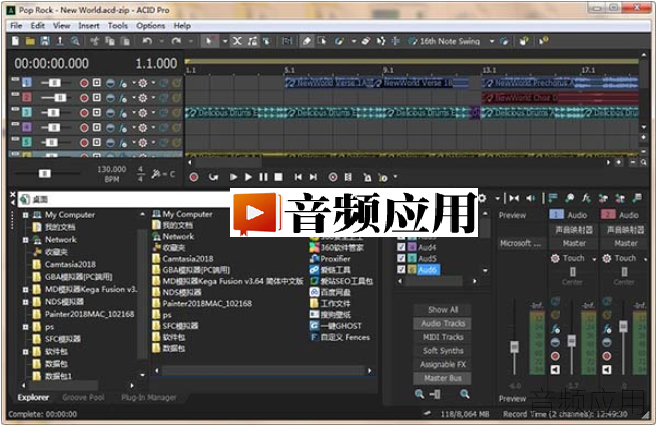This screenshot has width=657, height=426.
Task: Open the File menu
Action: 16,26
